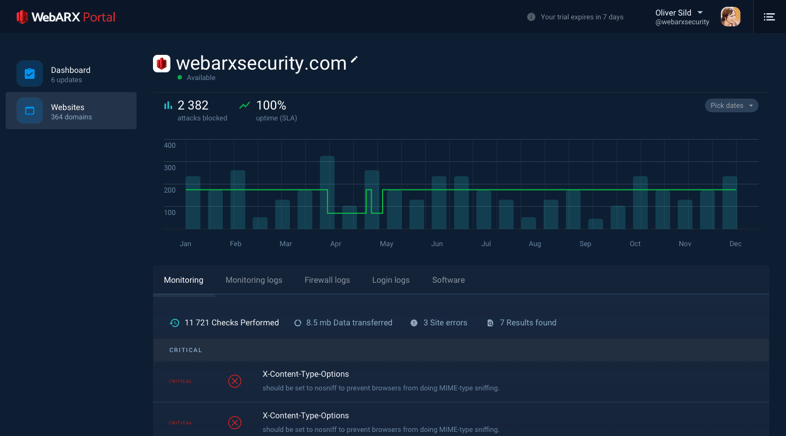Open the Dashboard sidebar item
This screenshot has width=786, height=436.
(71, 74)
